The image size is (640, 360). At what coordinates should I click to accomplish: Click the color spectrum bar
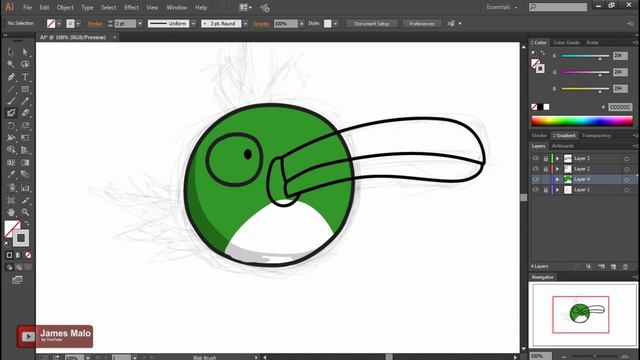[x=582, y=121]
